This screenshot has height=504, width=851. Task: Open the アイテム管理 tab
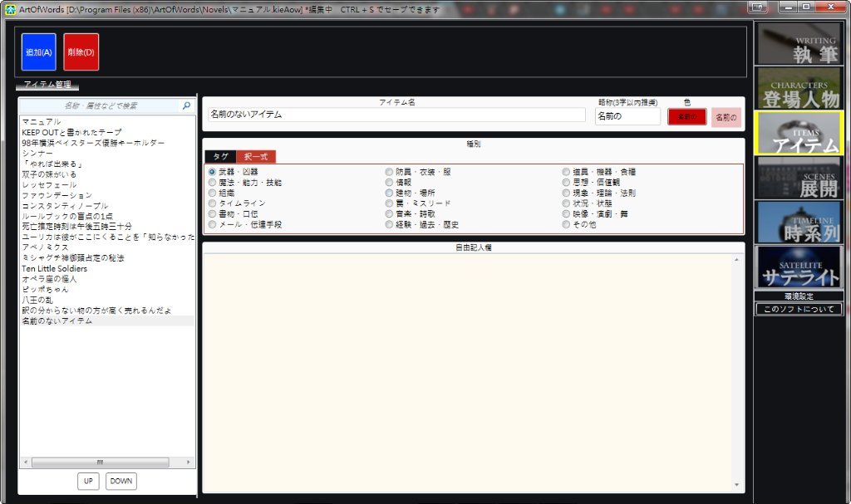pyautogui.click(x=47, y=85)
